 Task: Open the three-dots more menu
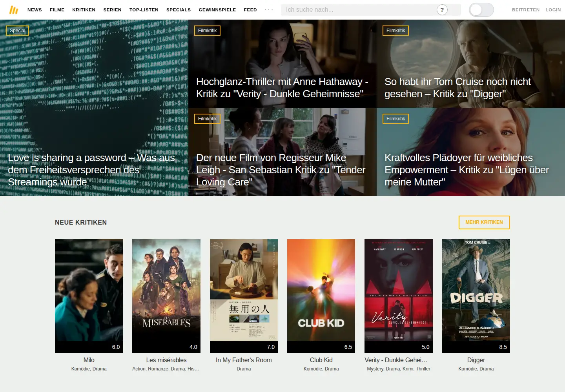pos(269,10)
